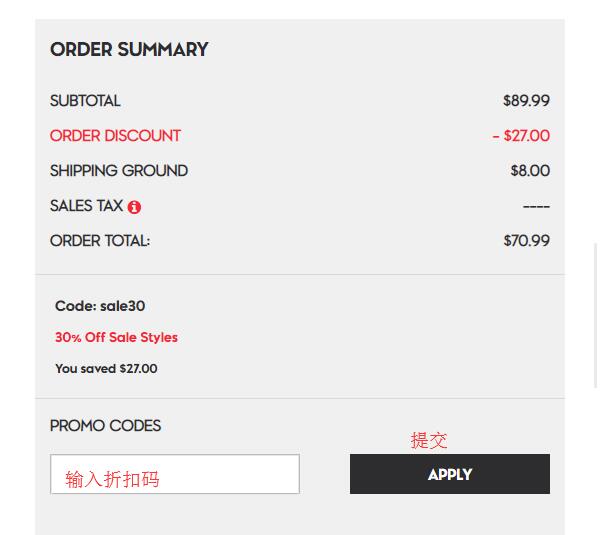Click the $70.99 order total amount

pyautogui.click(x=527, y=241)
